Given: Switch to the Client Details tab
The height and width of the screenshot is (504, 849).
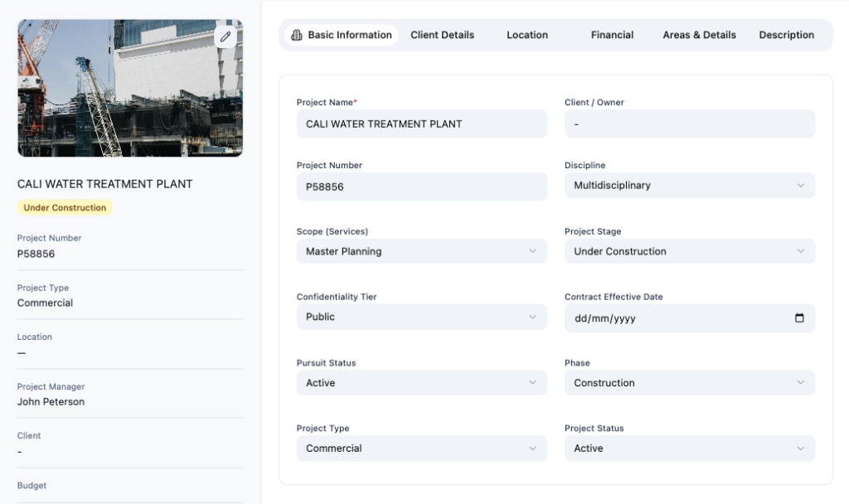Looking at the screenshot, I should click(x=442, y=35).
